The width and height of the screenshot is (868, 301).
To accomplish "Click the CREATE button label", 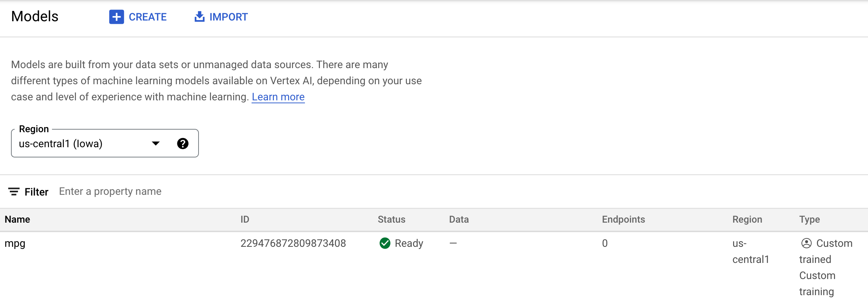I will [148, 17].
